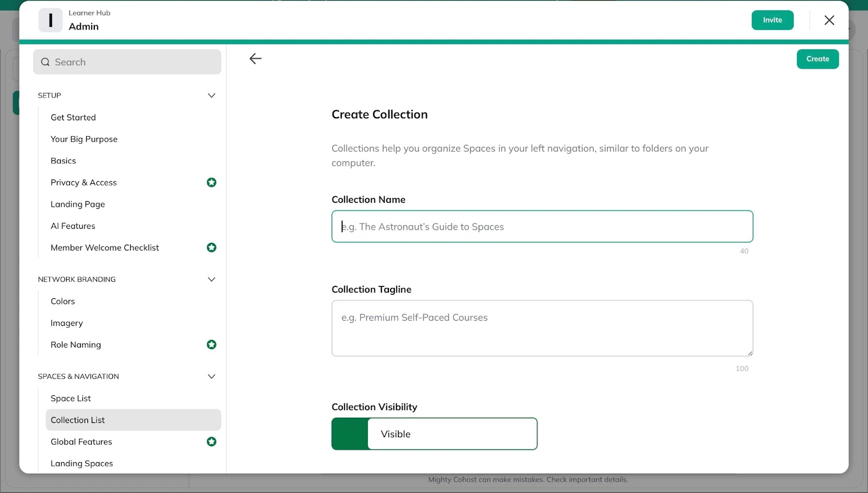Collapse the NETWORK BRANDING section chevron
Viewport: 868px width, 493px height.
tap(212, 279)
